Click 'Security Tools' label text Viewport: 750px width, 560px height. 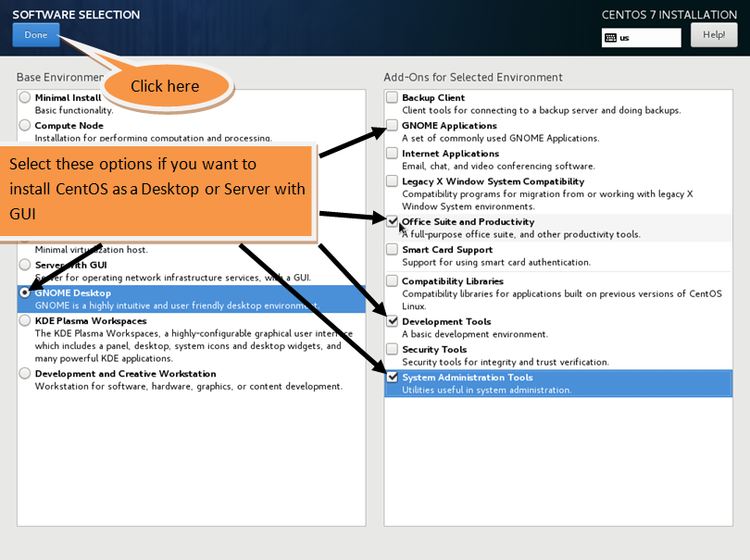tap(434, 349)
